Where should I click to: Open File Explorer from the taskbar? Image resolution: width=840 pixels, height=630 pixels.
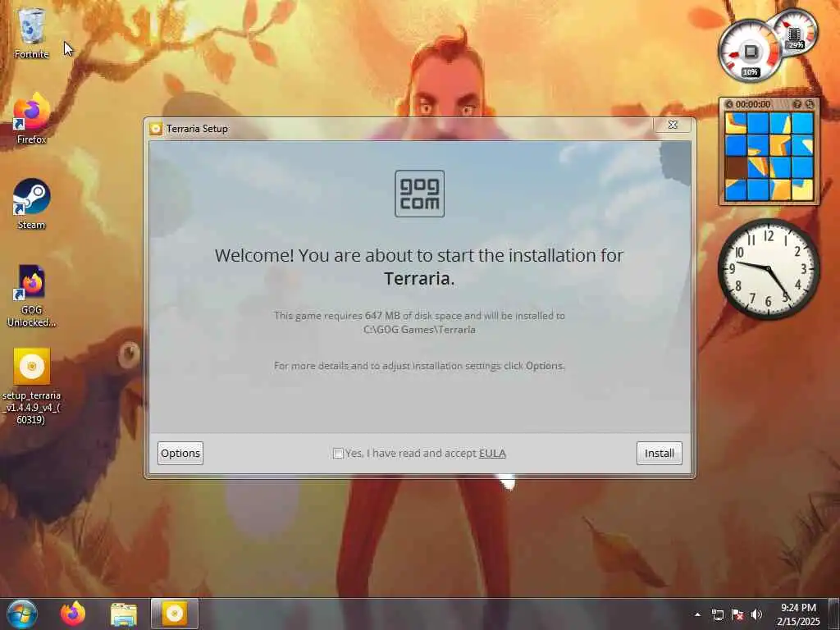pos(124,614)
